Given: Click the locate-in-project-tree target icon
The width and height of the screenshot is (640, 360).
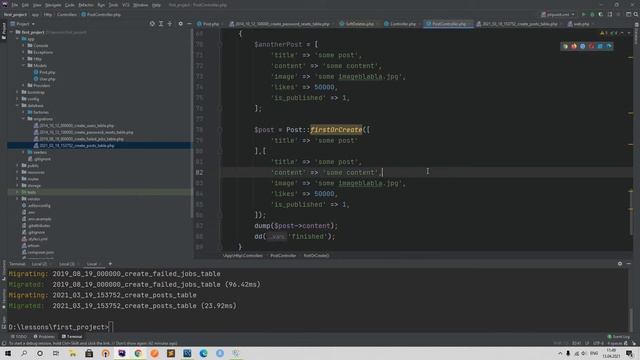Looking at the screenshot, I should point(152,24).
